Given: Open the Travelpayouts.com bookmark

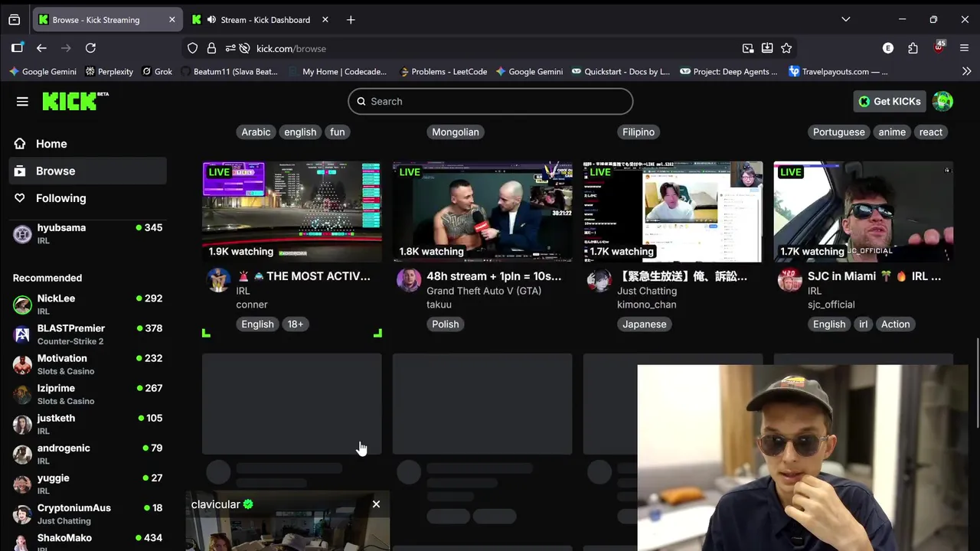Looking at the screenshot, I should point(838,71).
